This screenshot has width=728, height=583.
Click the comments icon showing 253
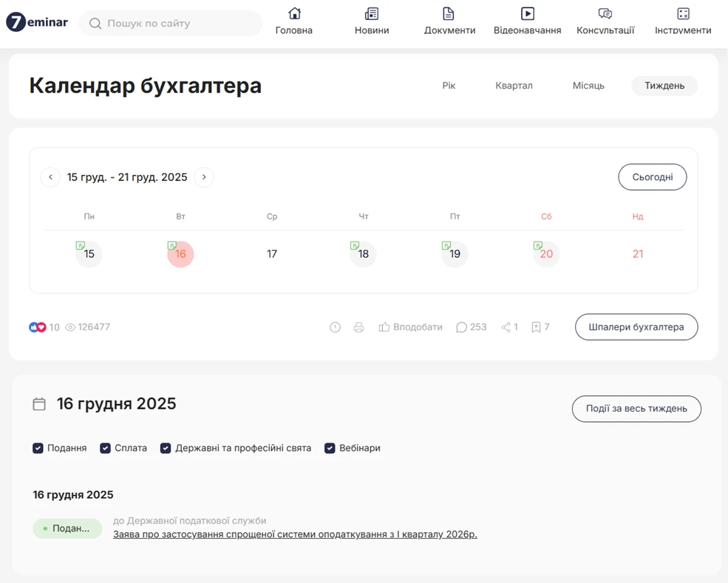tap(462, 327)
